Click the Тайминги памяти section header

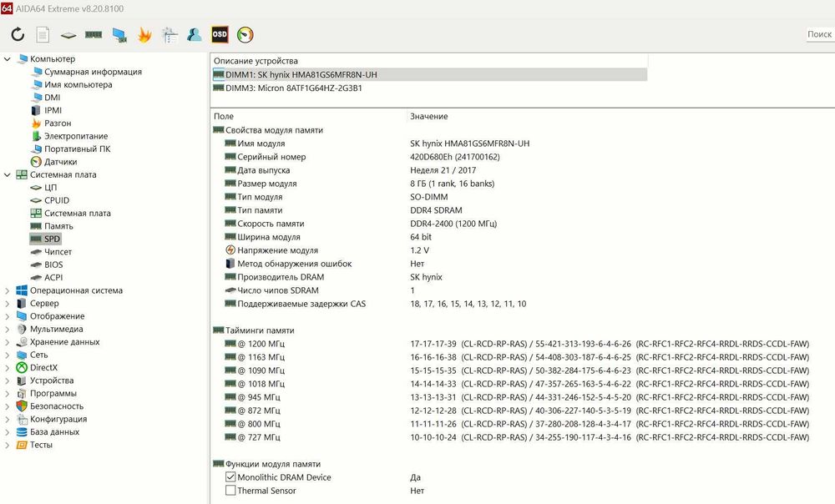(x=260, y=330)
